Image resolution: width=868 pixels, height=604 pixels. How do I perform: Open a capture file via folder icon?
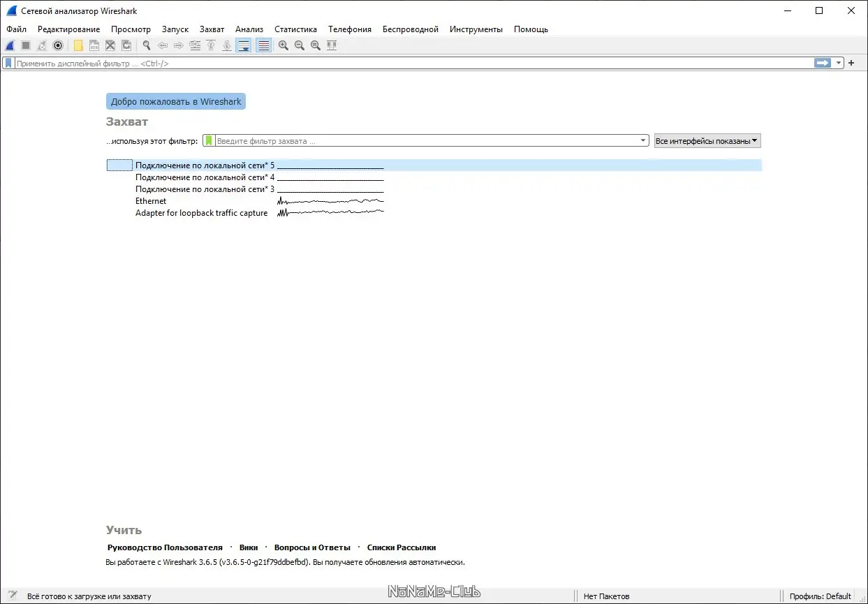(78, 45)
